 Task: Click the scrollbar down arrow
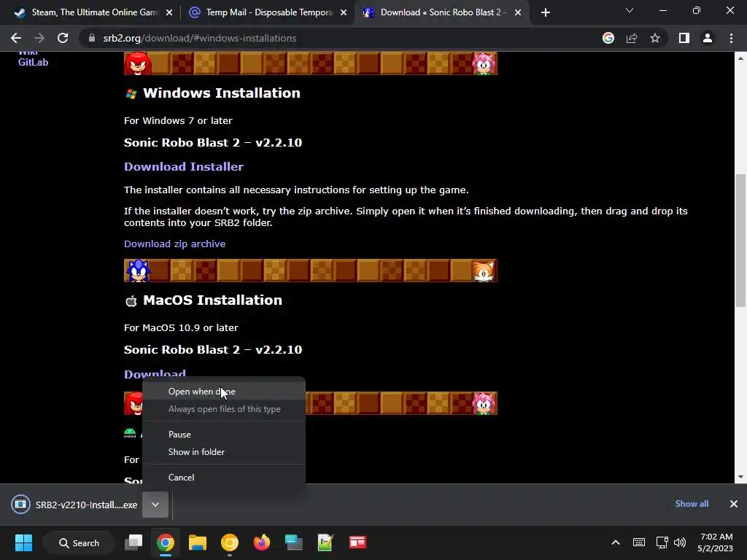pyautogui.click(x=740, y=477)
